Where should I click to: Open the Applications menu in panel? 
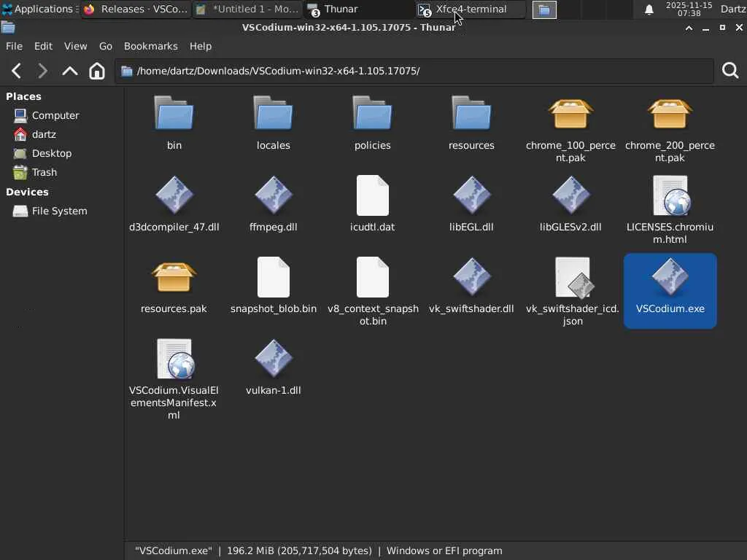tap(40, 9)
